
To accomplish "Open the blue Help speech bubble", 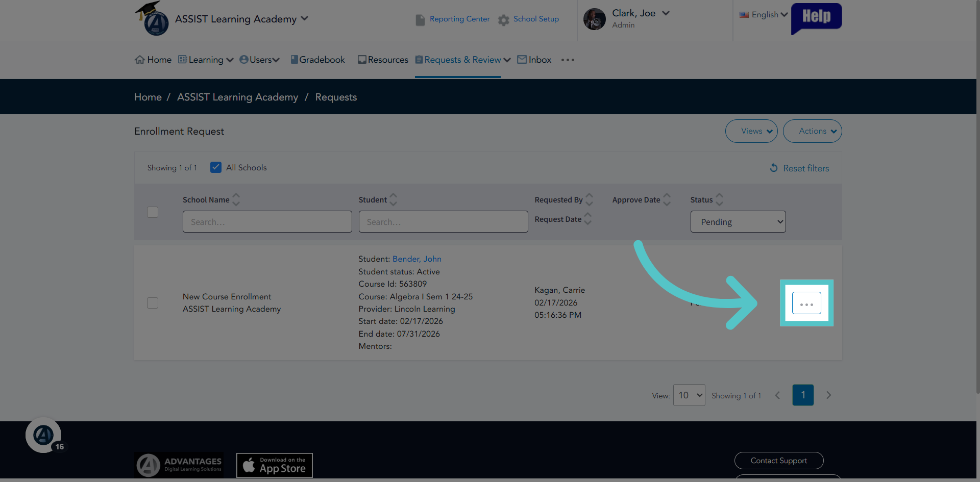I will [816, 18].
